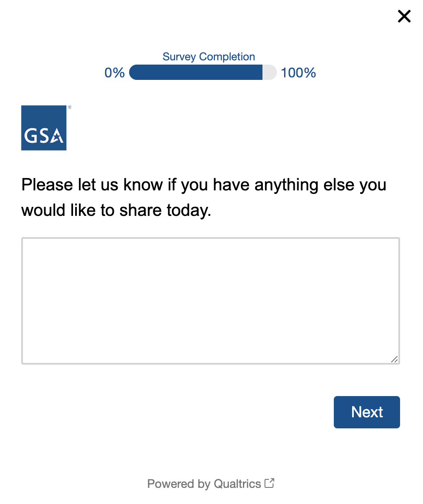Click the words "would like to share today"

coord(116,210)
